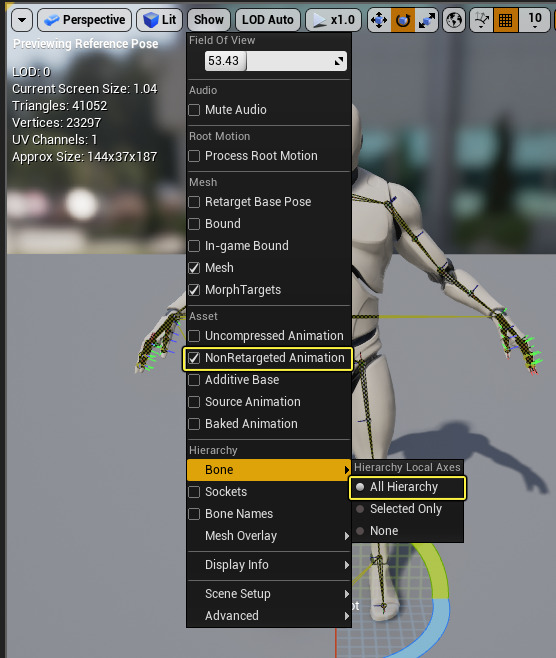Click the Current Screen Size: 1.04 text

84,89
